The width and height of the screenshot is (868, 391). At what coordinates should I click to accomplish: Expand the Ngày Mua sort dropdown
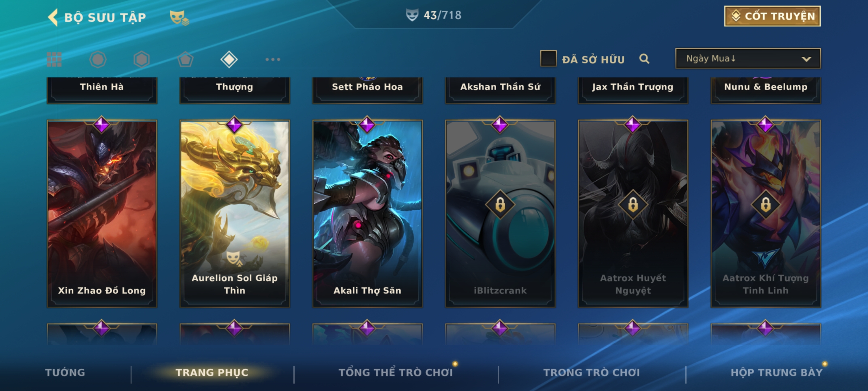click(748, 58)
